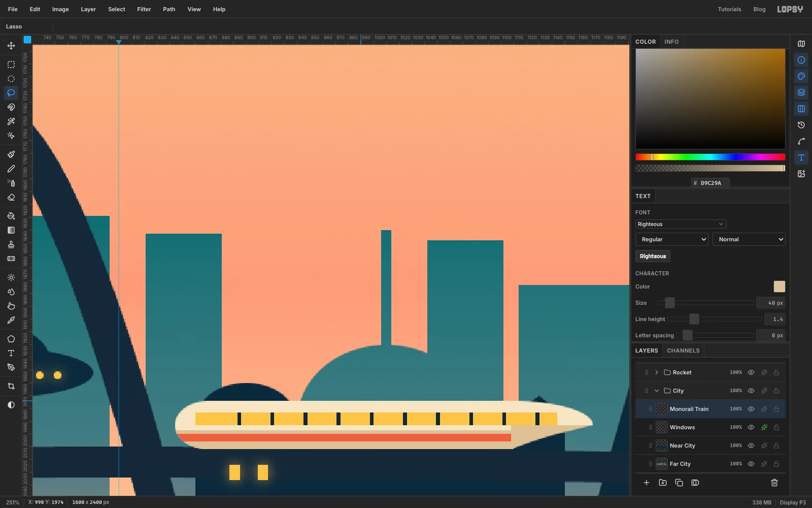Open the Filter menu
The height and width of the screenshot is (508, 812).
[144, 9]
